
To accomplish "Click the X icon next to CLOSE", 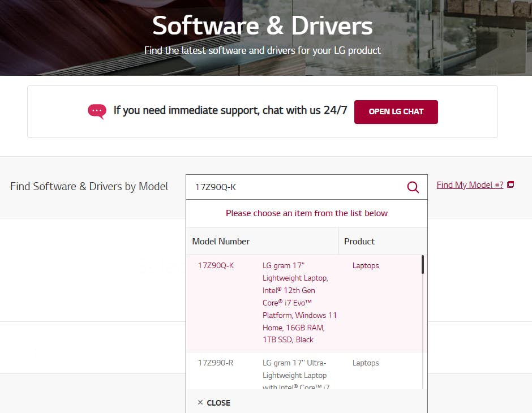I will tap(200, 402).
